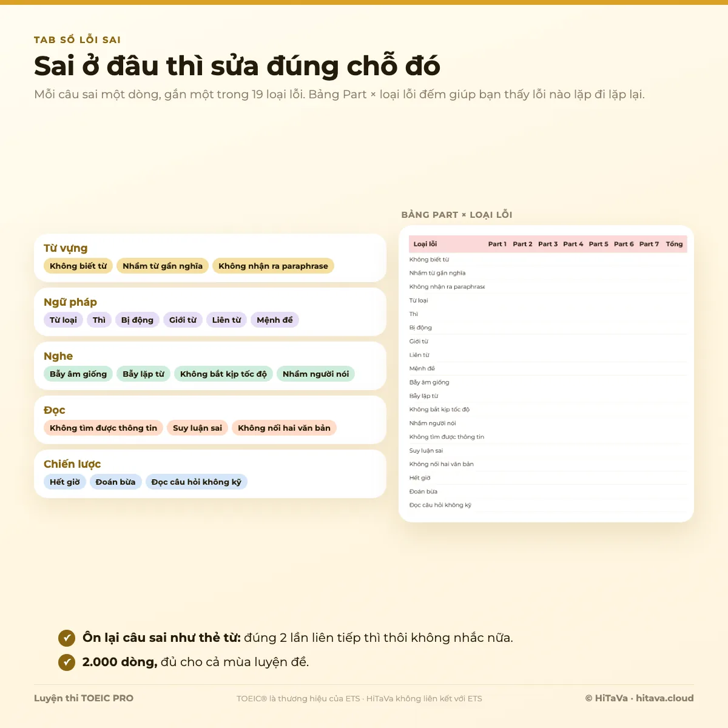Select table row "Không biết từ"

click(548, 260)
